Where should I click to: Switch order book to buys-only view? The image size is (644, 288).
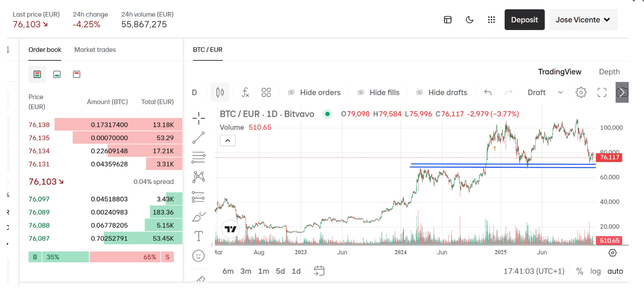pos(57,74)
